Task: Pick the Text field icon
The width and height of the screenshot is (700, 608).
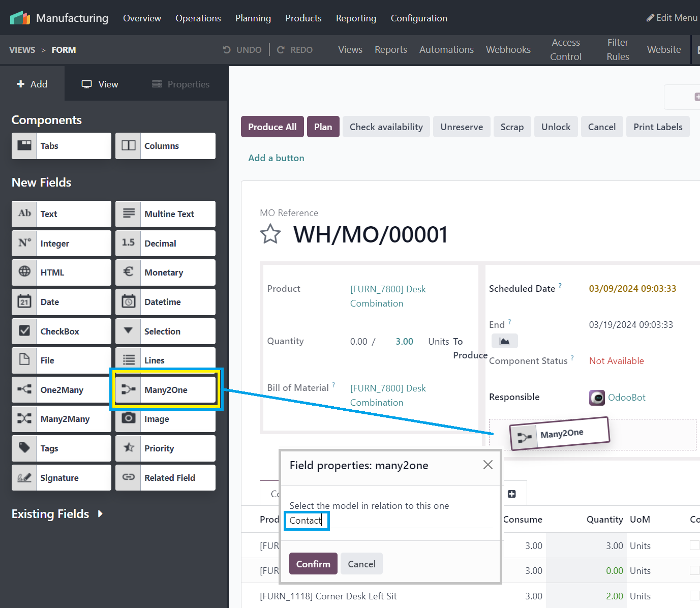Action: coord(24,214)
